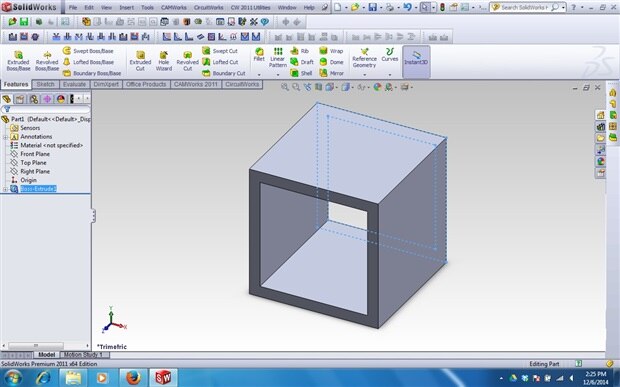Click the Windows Start button
This screenshot has width=620, height=387.
point(13,378)
